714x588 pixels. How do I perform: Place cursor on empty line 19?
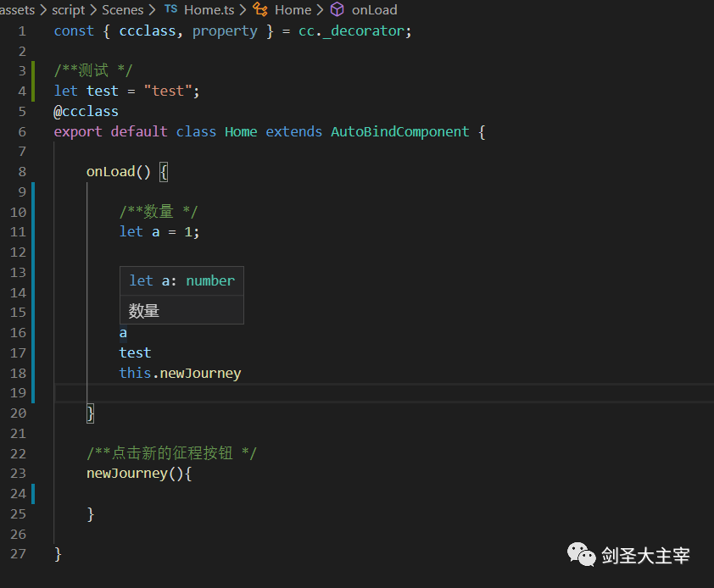(384, 393)
